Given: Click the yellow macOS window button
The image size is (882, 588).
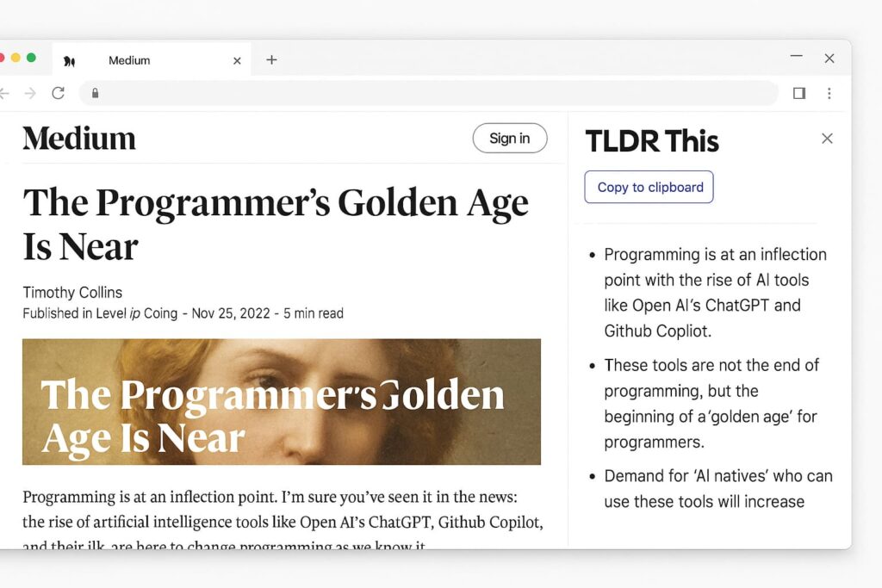Looking at the screenshot, I should [x=16, y=58].
